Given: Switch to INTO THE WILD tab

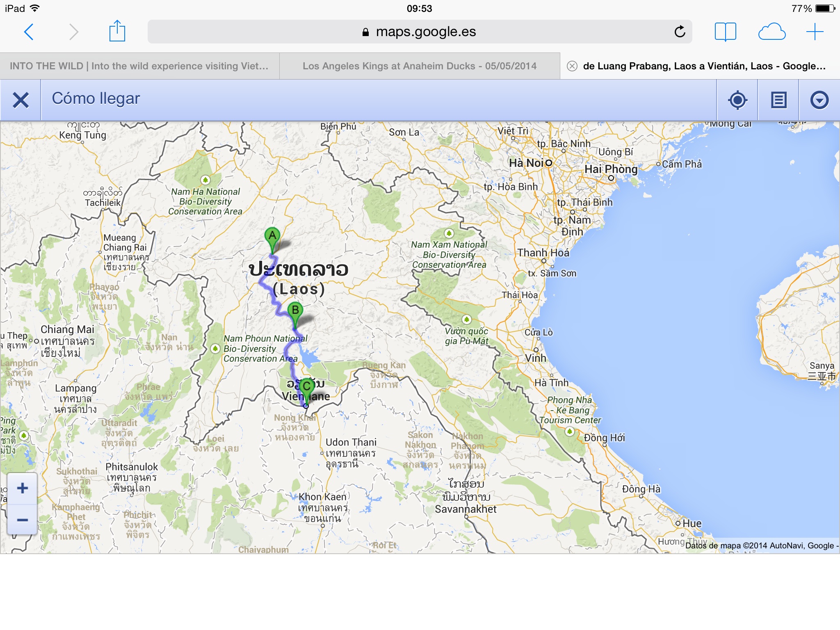Looking at the screenshot, I should click(x=139, y=66).
